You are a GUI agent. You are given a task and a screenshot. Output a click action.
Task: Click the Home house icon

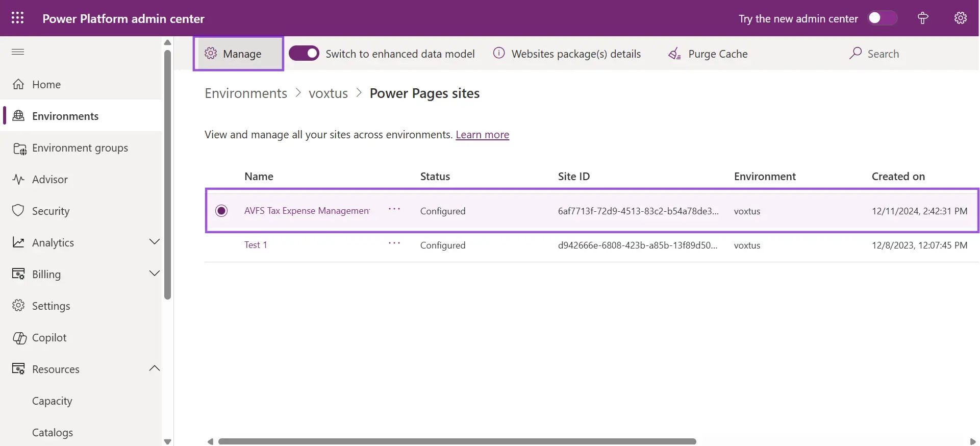point(18,84)
